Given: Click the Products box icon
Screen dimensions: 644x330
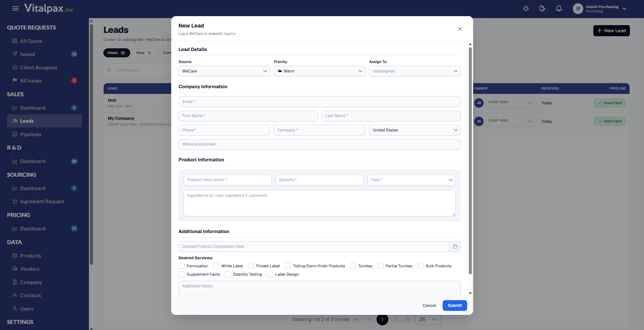Looking at the screenshot, I should tap(15, 256).
